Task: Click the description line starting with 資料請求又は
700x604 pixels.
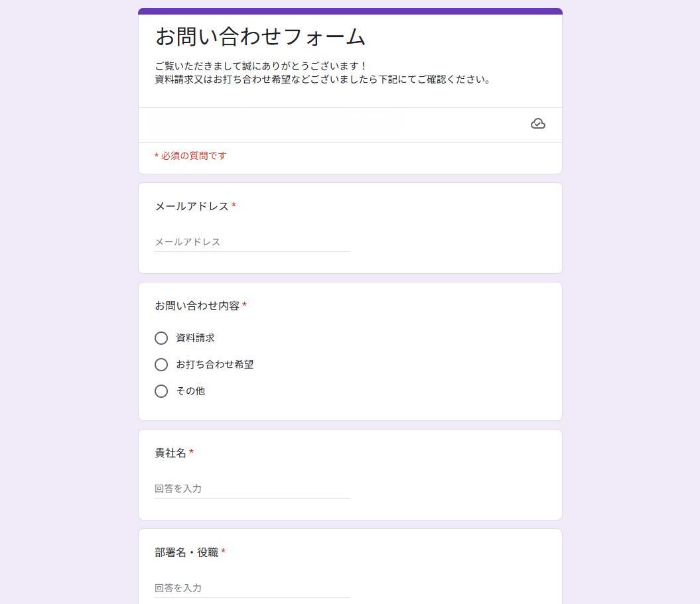Action: [322, 80]
